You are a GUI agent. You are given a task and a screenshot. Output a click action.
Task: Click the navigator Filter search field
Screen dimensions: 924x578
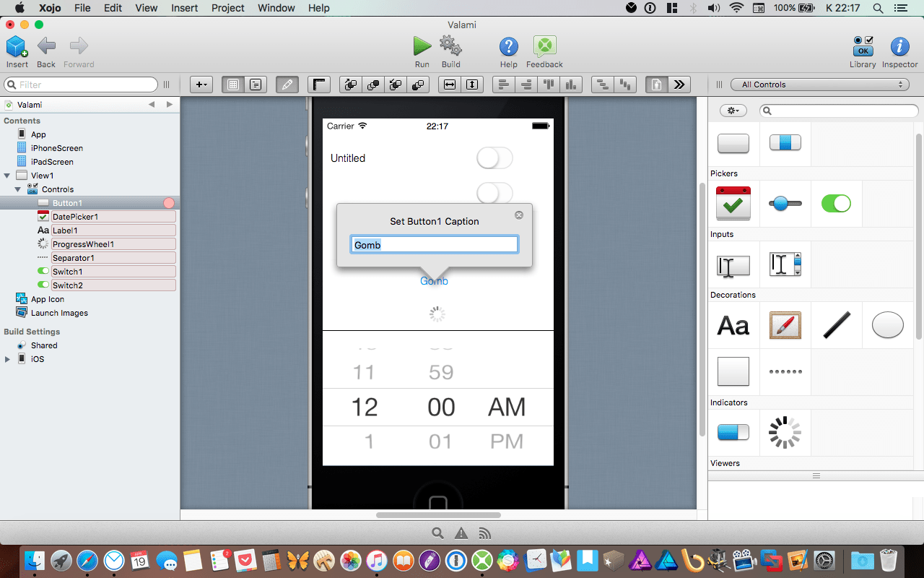pos(81,85)
